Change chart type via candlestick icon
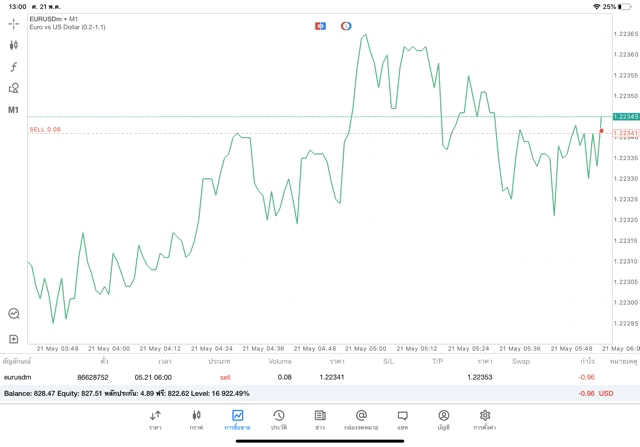This screenshot has height=447, width=640. (13, 45)
